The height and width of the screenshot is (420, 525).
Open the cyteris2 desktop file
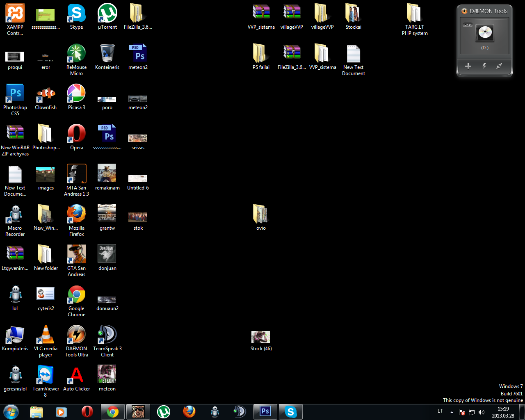46,298
